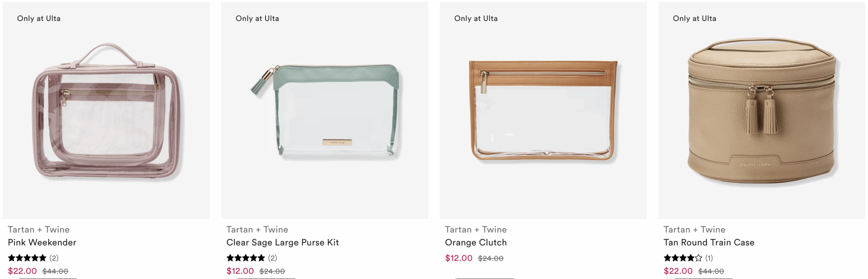The width and height of the screenshot is (868, 279).
Task: Open the Clear Sage Large Purse Kit image
Action: pos(324,112)
